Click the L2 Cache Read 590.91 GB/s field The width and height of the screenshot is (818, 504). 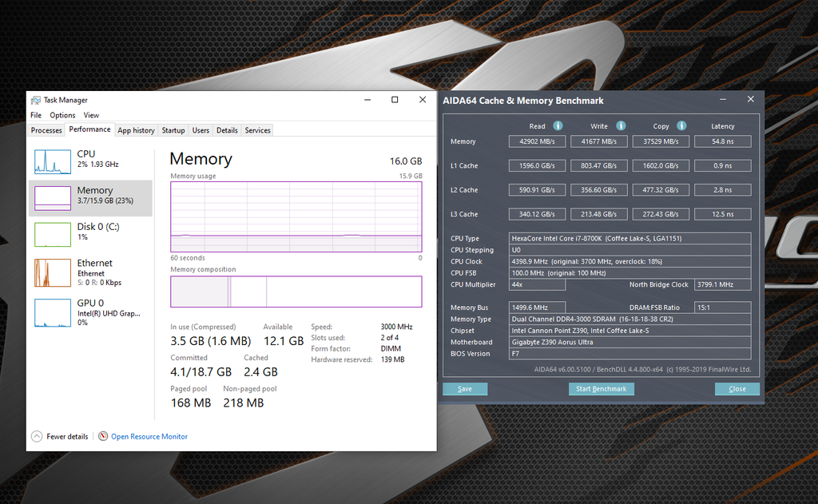point(537,190)
